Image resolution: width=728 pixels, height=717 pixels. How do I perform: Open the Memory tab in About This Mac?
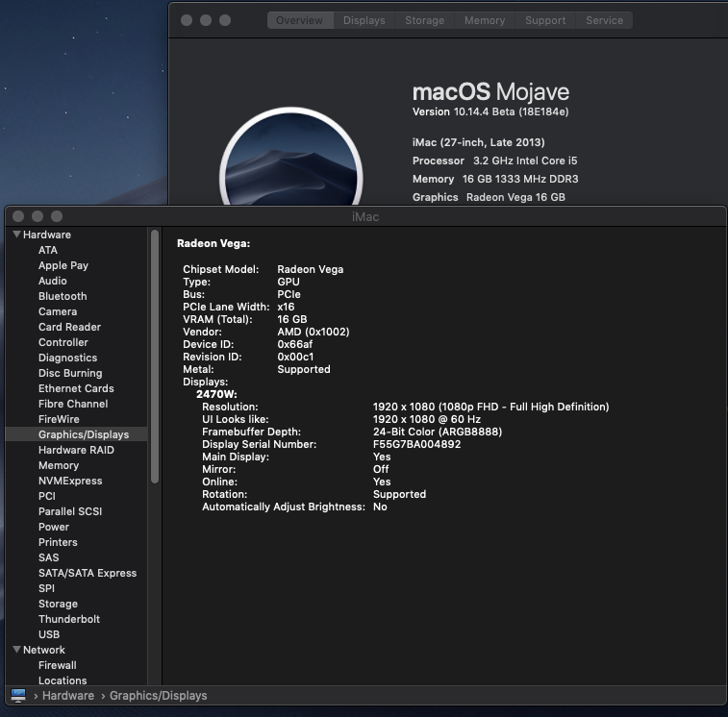tap(484, 20)
